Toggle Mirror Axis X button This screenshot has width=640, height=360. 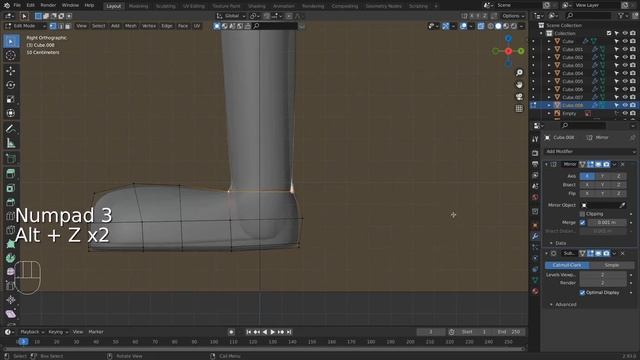pos(587,176)
